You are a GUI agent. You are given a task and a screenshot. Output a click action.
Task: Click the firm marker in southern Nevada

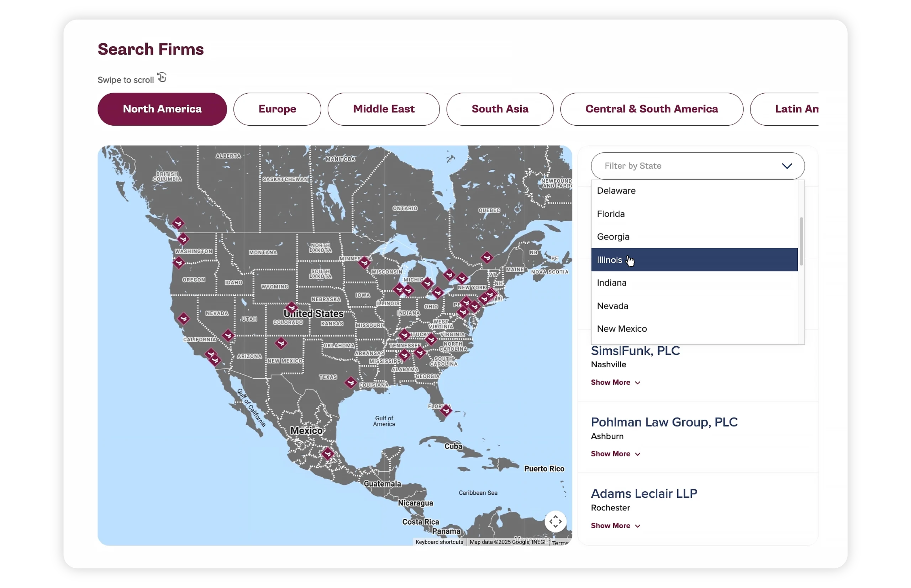click(x=228, y=336)
